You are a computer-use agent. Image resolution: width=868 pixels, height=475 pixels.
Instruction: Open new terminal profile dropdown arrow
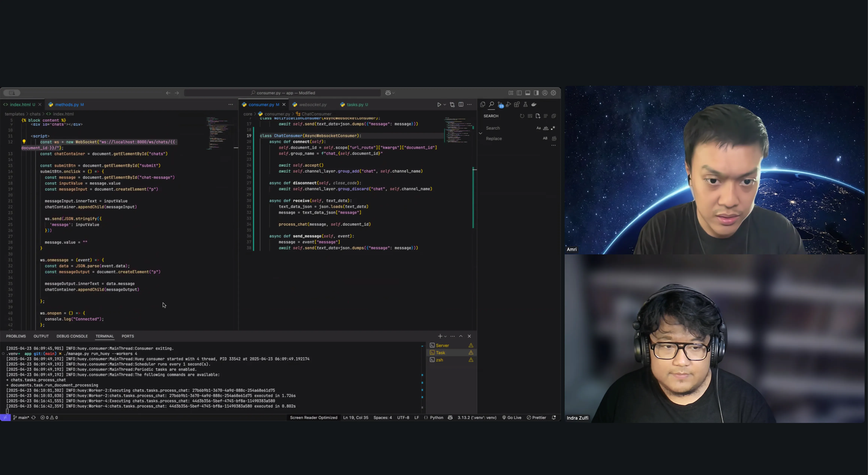click(445, 336)
